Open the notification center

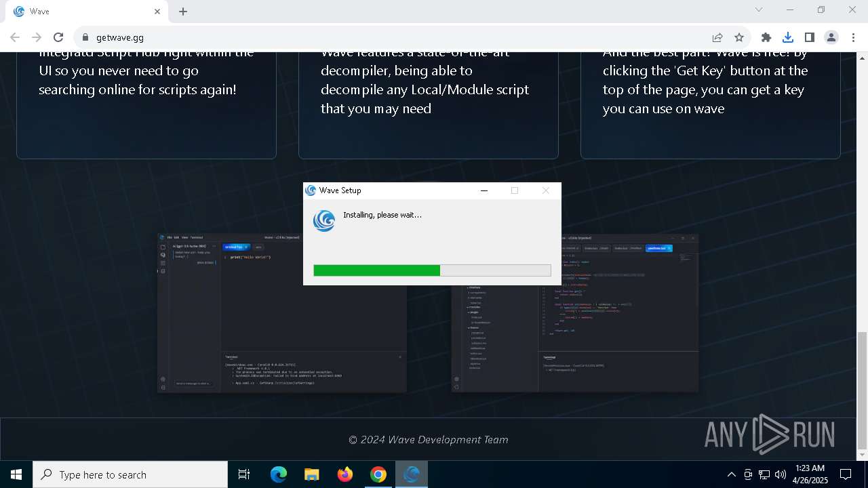click(846, 474)
